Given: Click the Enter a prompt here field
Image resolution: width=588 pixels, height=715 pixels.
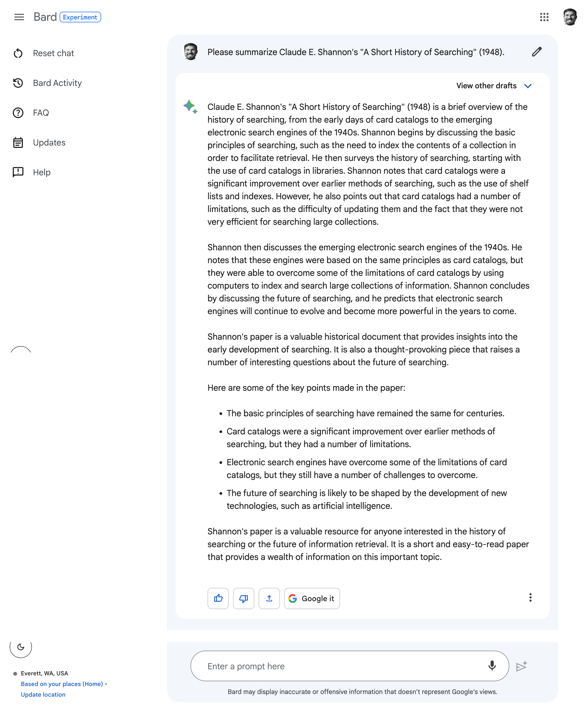Looking at the screenshot, I should click(x=339, y=666).
